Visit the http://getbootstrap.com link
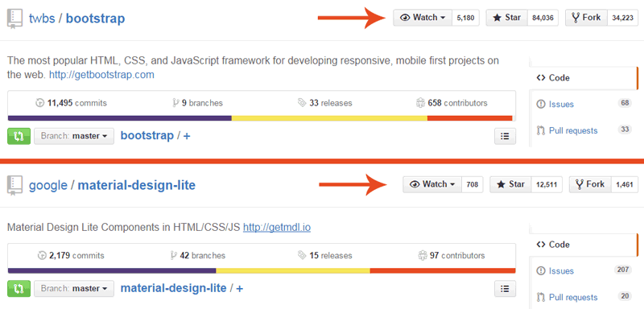 102,75
